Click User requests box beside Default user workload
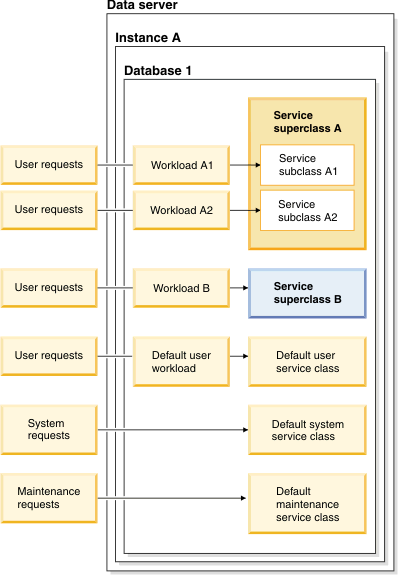Screen dimensions: 398x575 pyautogui.click(x=49, y=356)
